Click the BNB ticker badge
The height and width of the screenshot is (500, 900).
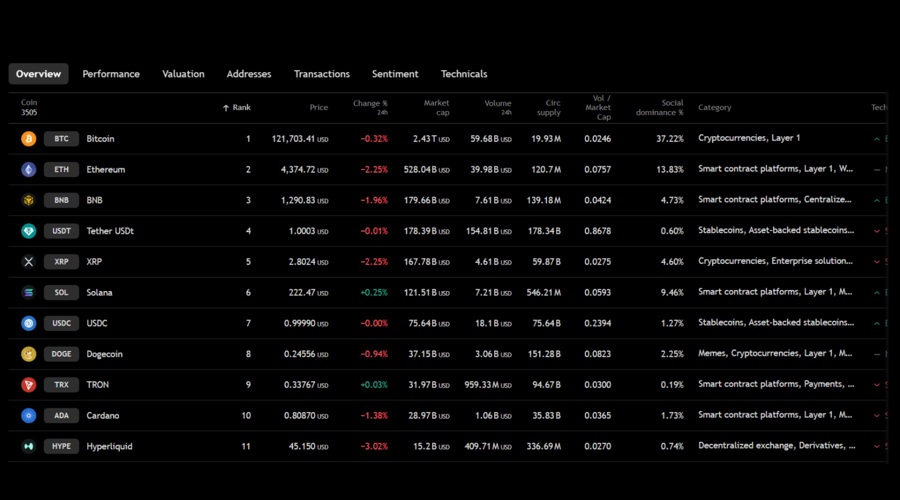click(x=61, y=200)
